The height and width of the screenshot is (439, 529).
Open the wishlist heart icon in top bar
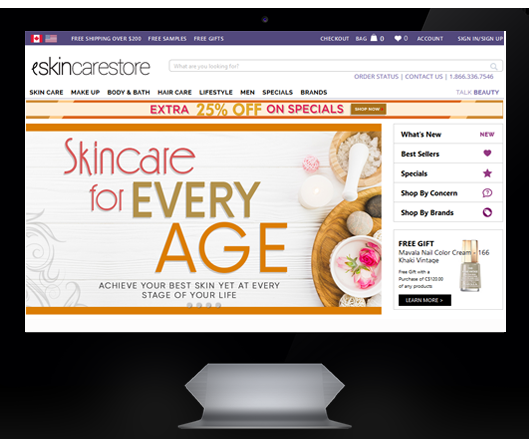point(398,38)
